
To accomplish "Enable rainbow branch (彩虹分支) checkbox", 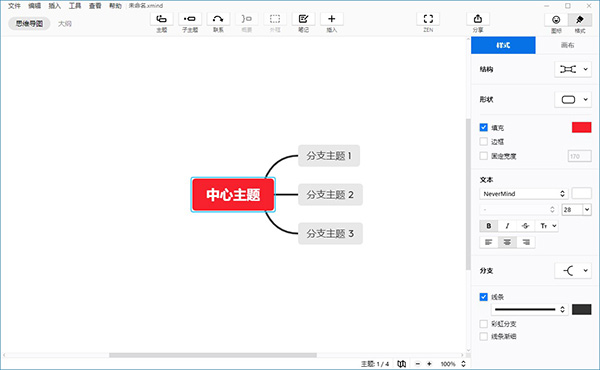I will click(x=484, y=324).
